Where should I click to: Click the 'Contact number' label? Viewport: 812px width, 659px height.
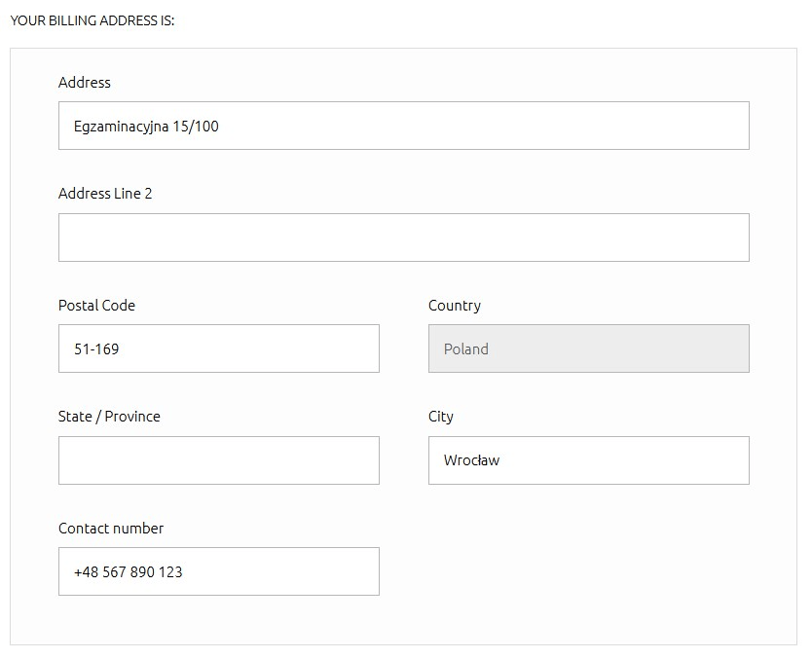[111, 529]
